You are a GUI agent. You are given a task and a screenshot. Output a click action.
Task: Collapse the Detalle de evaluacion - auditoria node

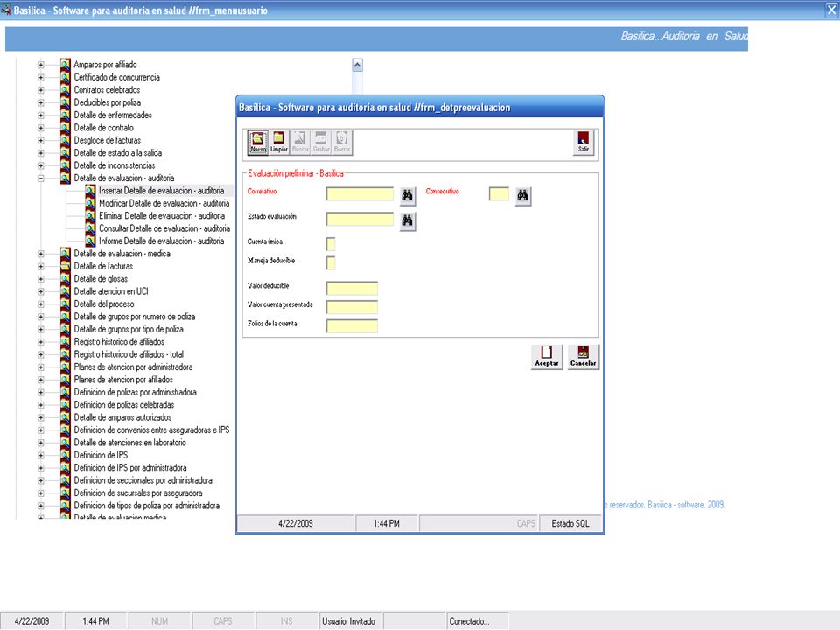[41, 178]
